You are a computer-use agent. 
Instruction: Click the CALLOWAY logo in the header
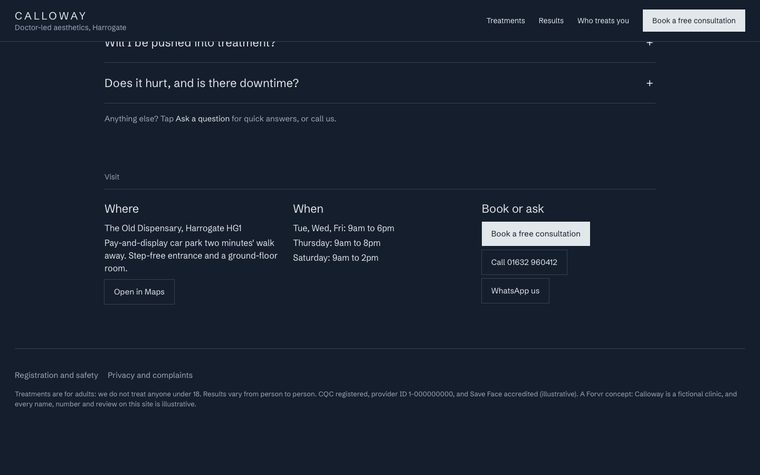(x=50, y=16)
